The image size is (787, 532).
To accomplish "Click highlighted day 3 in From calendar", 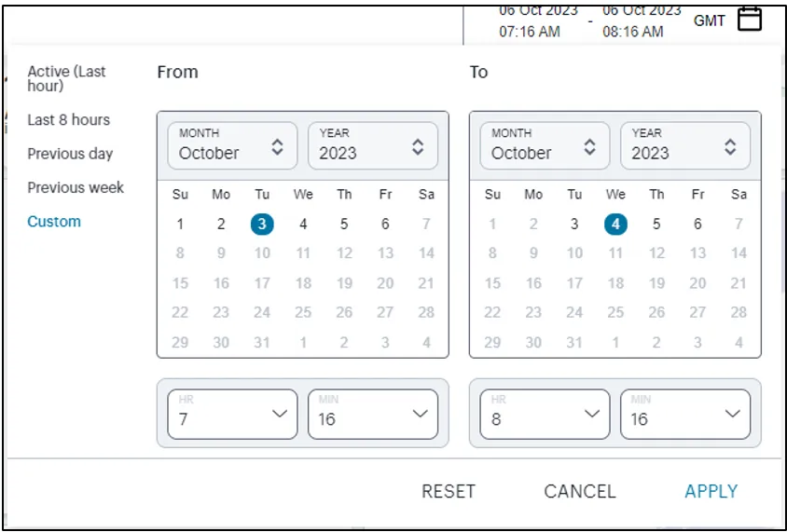I will pyautogui.click(x=262, y=225).
